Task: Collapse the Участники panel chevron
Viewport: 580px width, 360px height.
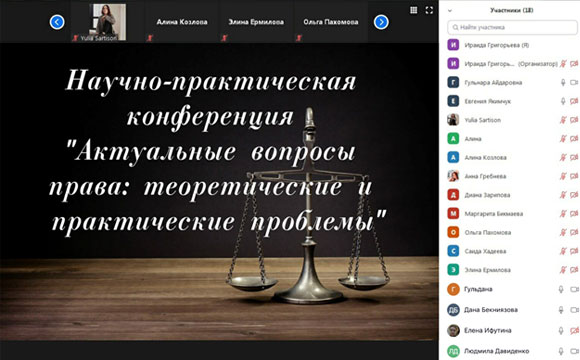Action: coord(450,11)
